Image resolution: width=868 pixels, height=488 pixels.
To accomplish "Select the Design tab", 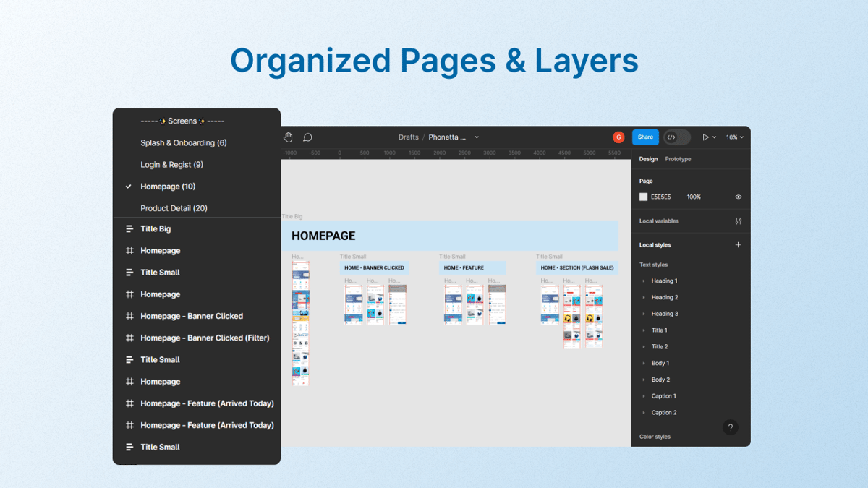I will pyautogui.click(x=648, y=158).
